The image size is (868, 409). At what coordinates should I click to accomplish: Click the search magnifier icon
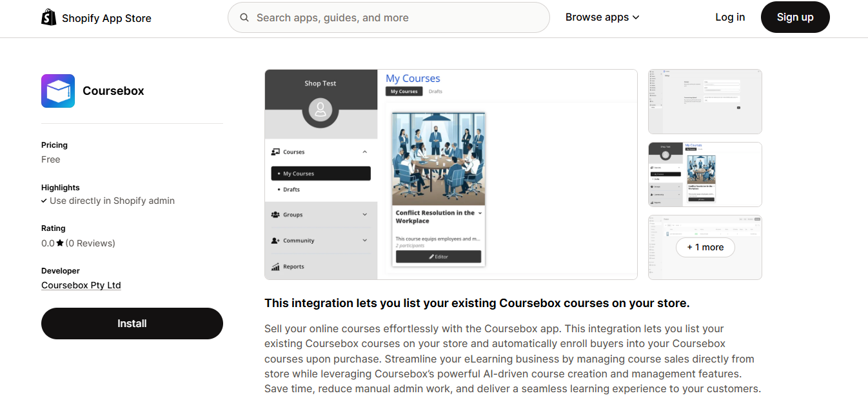coord(244,17)
